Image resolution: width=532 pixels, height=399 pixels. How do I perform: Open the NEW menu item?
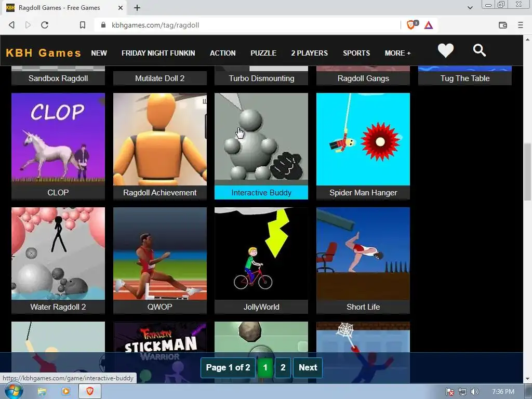[x=99, y=53]
